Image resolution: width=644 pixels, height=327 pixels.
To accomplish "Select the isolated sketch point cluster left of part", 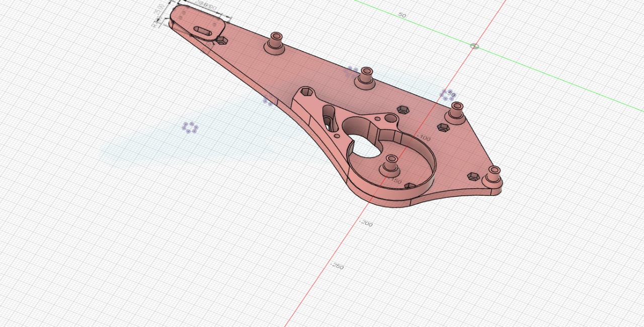I will pyautogui.click(x=190, y=127).
